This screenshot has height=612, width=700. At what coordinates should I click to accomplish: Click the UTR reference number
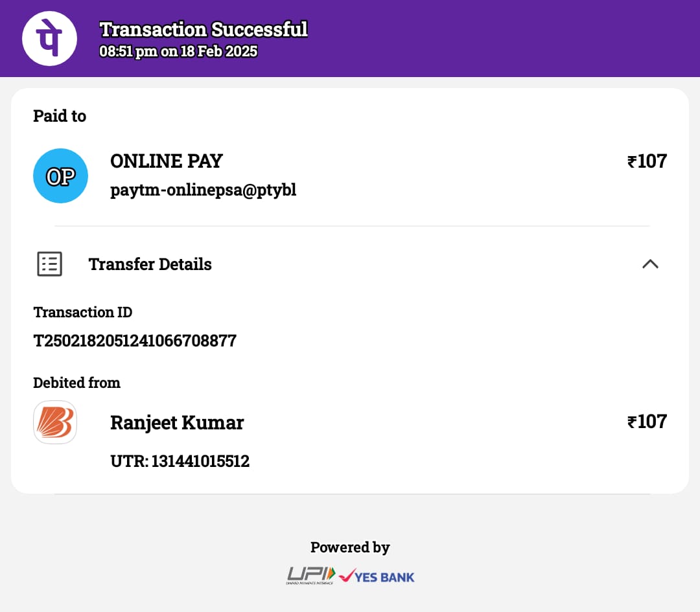180,461
